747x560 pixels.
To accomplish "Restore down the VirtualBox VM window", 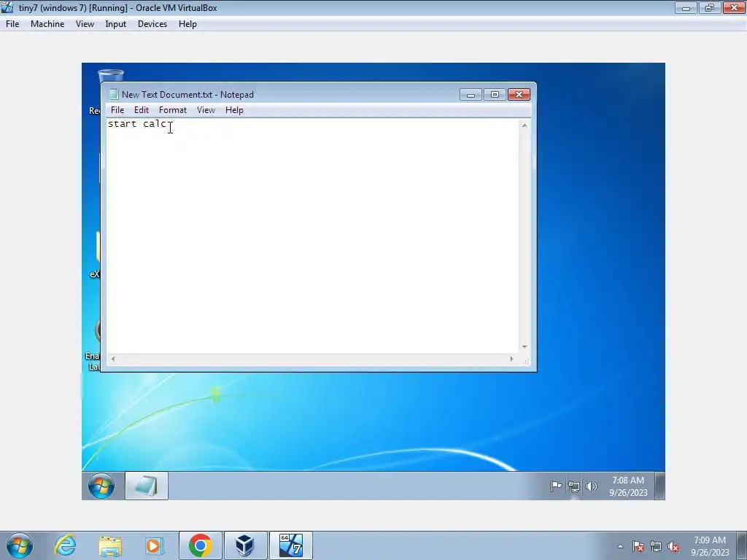I will (710, 7).
